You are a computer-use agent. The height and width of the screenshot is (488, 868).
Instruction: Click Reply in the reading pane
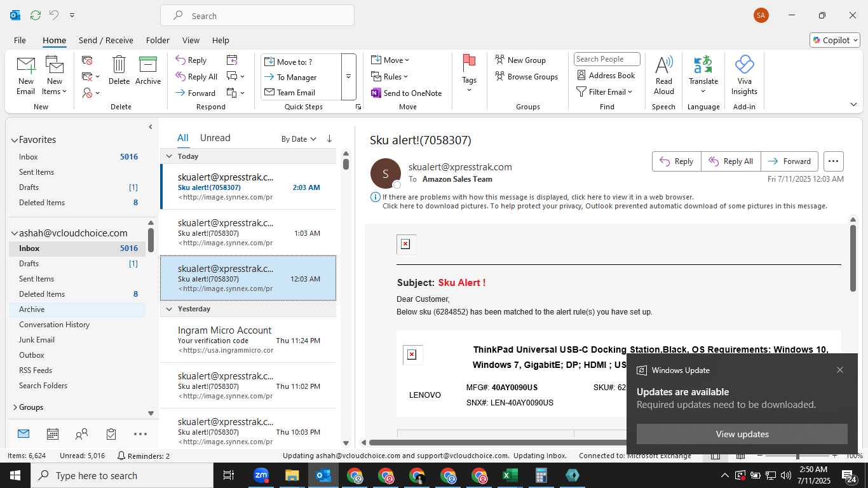click(x=677, y=161)
